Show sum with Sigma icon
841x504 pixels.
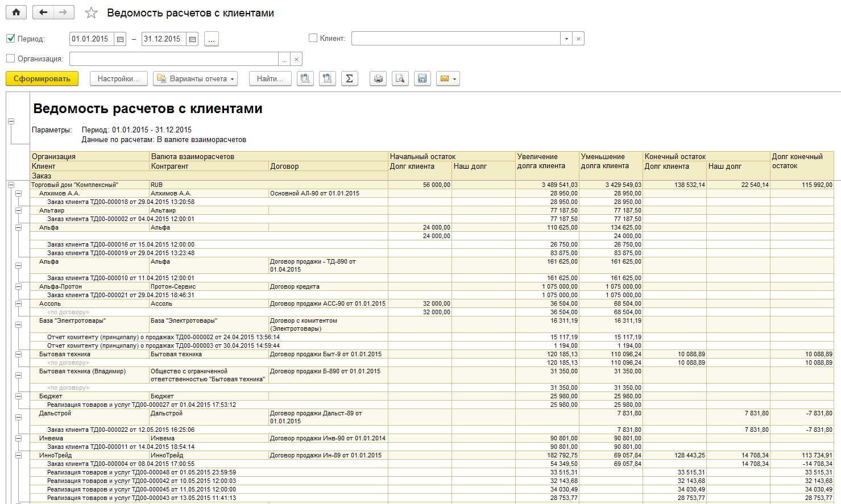(350, 78)
